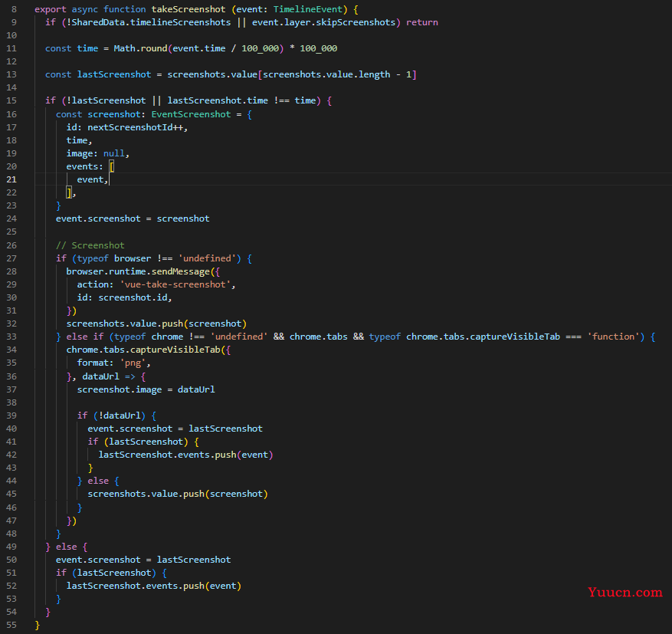The image size is (672, 634).
Task: Click SharedData.timelineScreenshots on line 9
Action: pyautogui.click(x=151, y=22)
